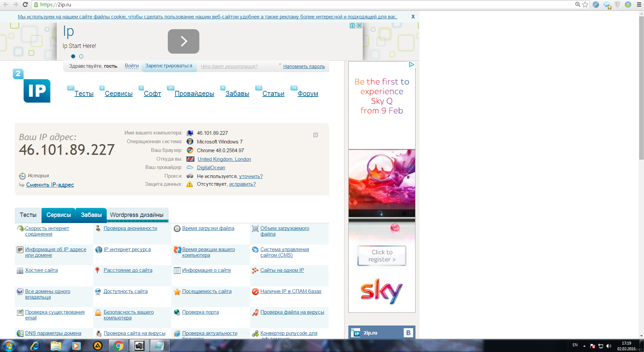Click the distance to site pin icon
This screenshot has height=352, width=644.
click(97, 270)
